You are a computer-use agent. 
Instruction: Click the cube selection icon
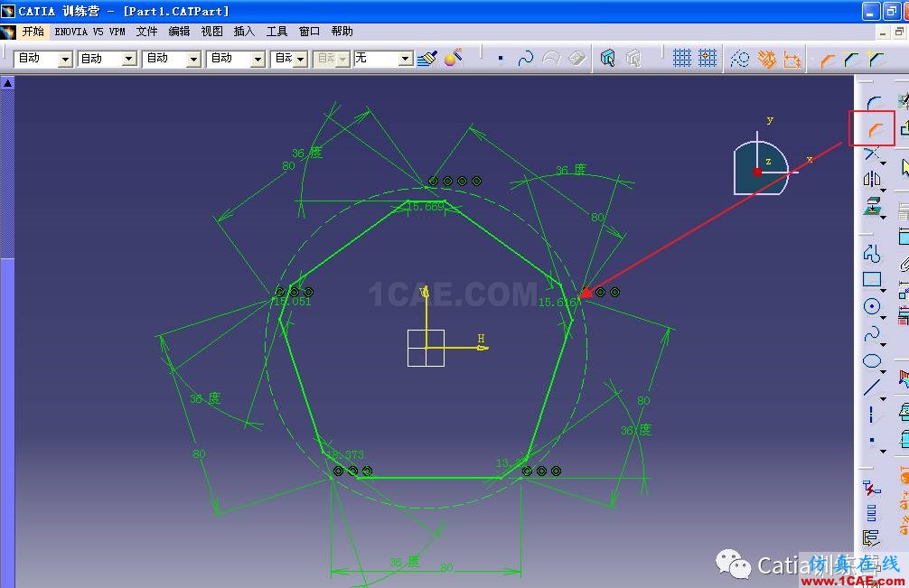pos(607,58)
